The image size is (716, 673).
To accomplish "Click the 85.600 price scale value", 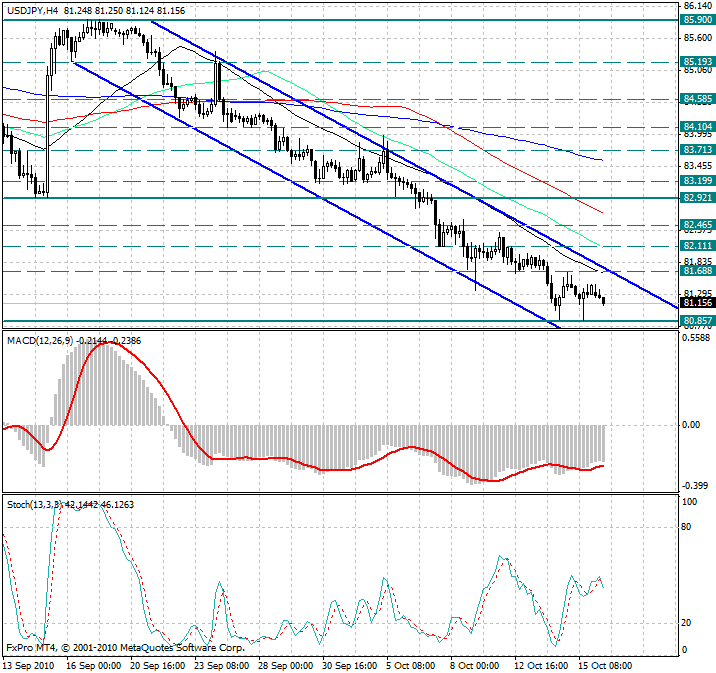I will 698,38.
